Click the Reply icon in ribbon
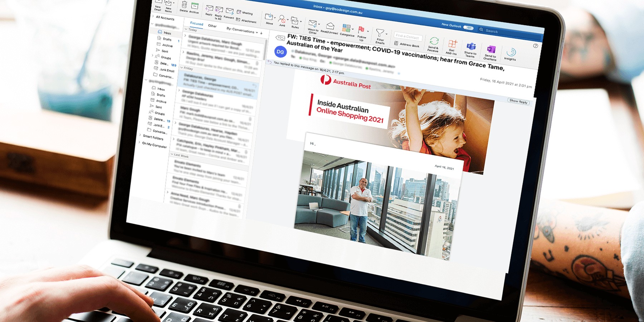The height and width of the screenshot is (322, 644). [209, 9]
